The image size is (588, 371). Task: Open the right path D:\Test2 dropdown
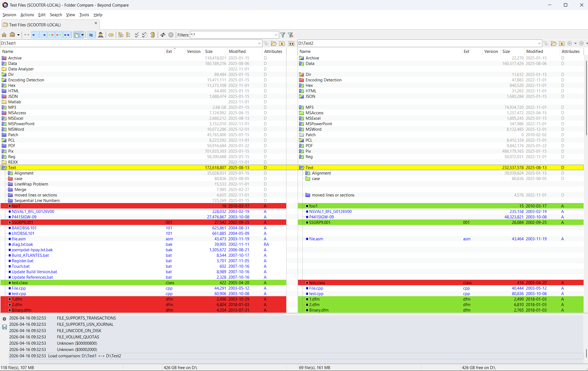pyautogui.click(x=539, y=43)
